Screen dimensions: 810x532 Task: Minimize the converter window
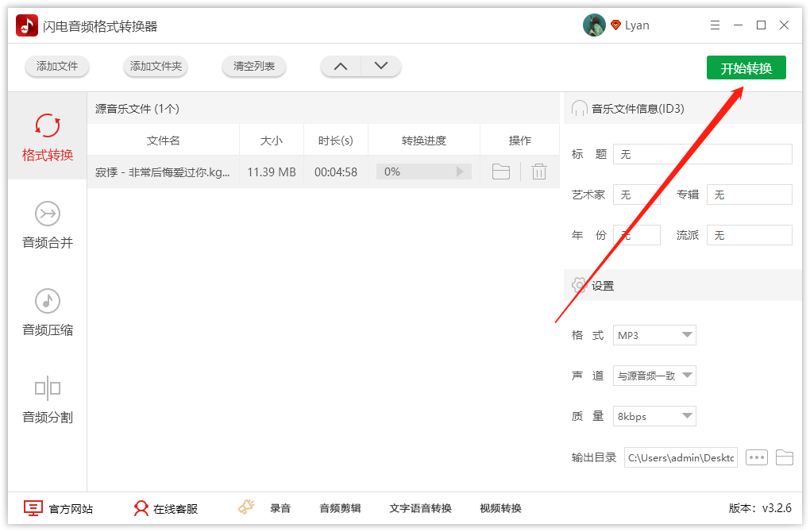coord(738,25)
